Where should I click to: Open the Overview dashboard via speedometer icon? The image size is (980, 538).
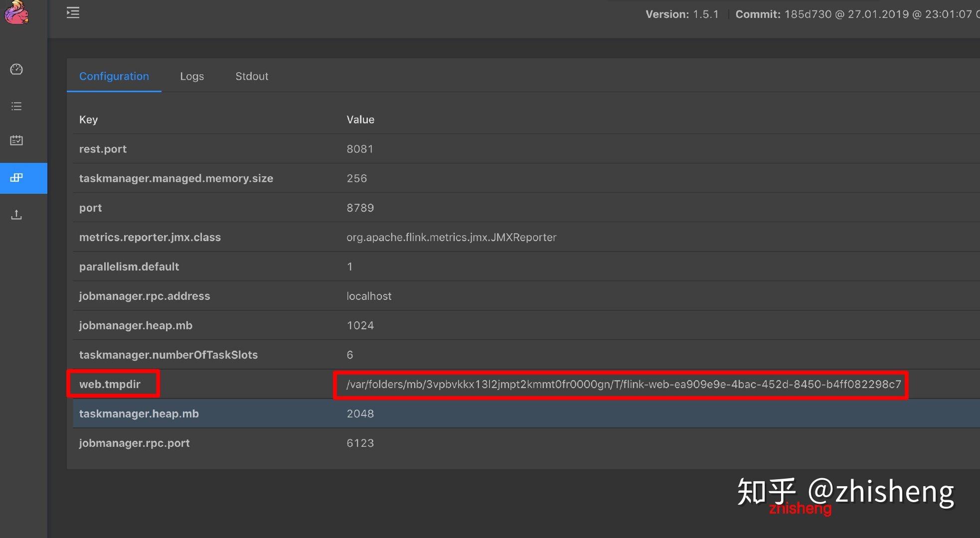pos(16,70)
